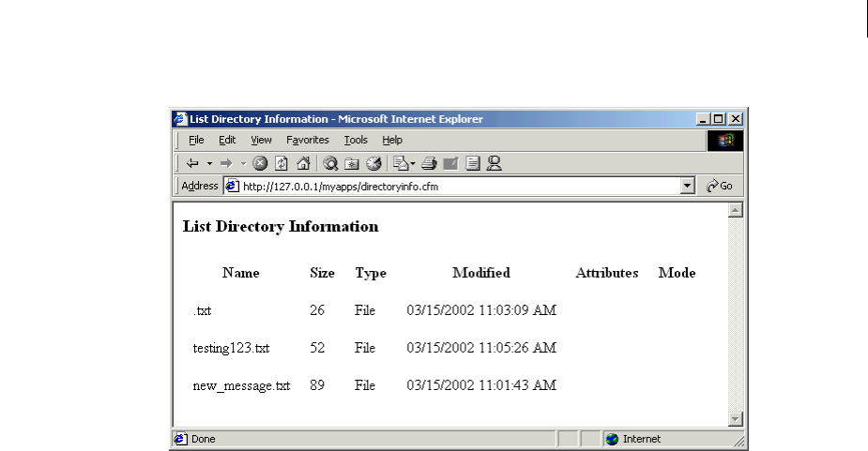Click the size value 52
868x451 pixels.
[x=317, y=348]
